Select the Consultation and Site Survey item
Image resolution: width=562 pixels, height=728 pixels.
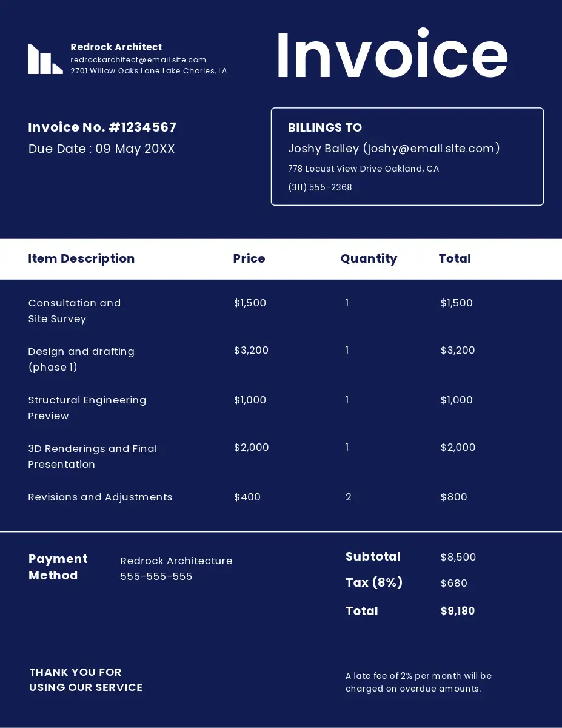point(74,311)
